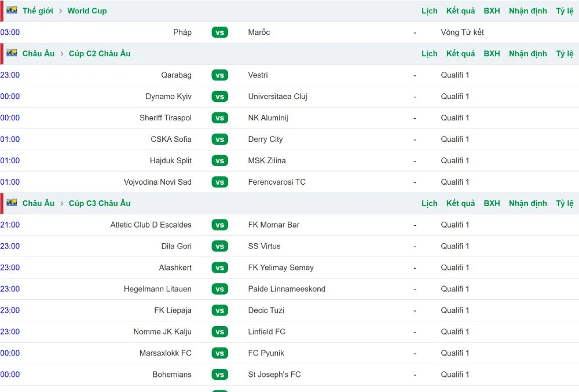Click team name Ferencvarosi TC
Screen dimensions: 579x392
(277, 182)
